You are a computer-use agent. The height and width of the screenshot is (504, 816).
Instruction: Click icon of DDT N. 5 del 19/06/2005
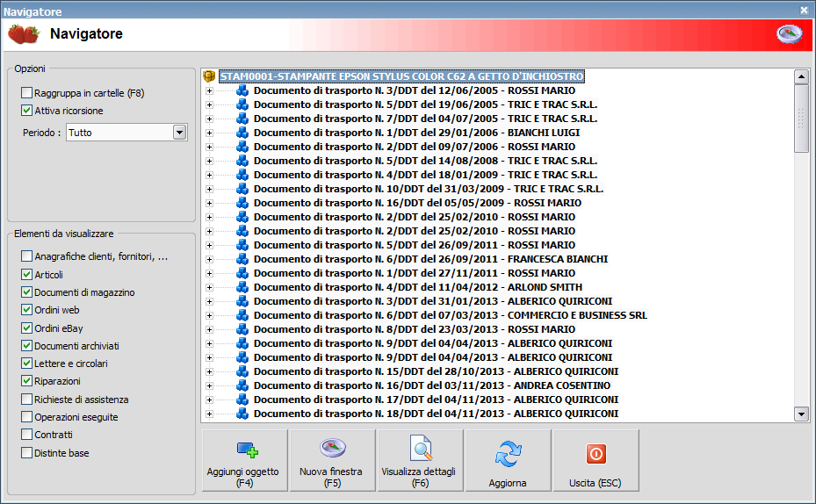click(x=242, y=104)
